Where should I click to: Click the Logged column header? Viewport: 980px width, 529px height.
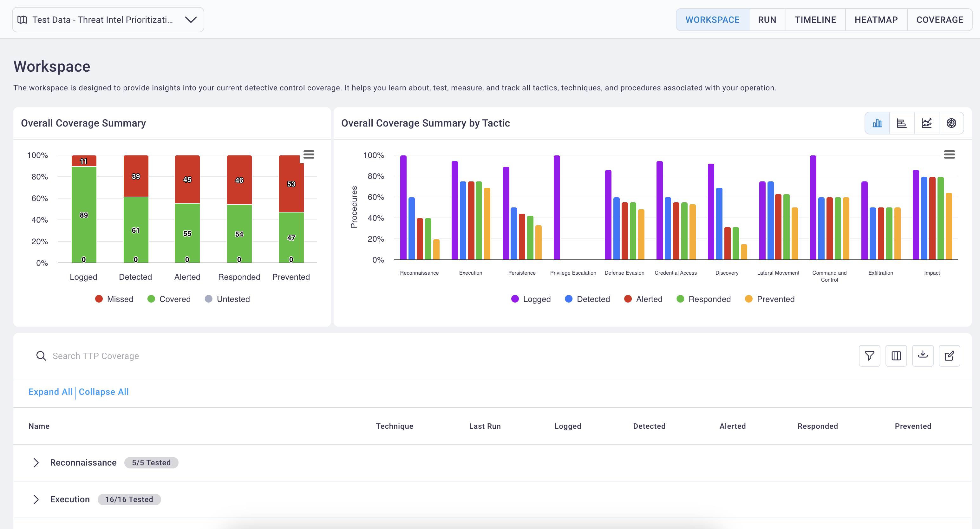(568, 426)
